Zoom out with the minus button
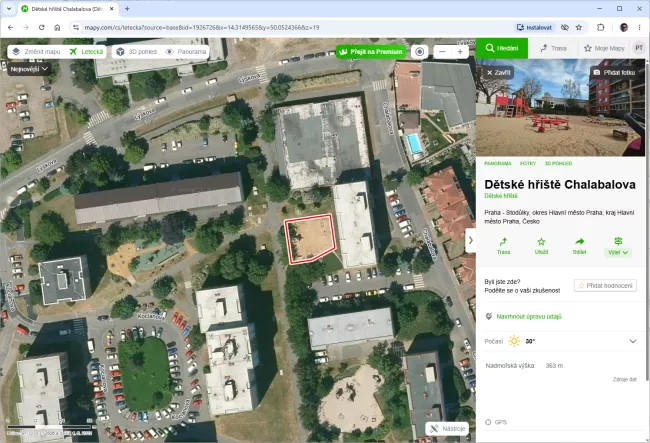This screenshot has width=650, height=443. click(x=442, y=52)
